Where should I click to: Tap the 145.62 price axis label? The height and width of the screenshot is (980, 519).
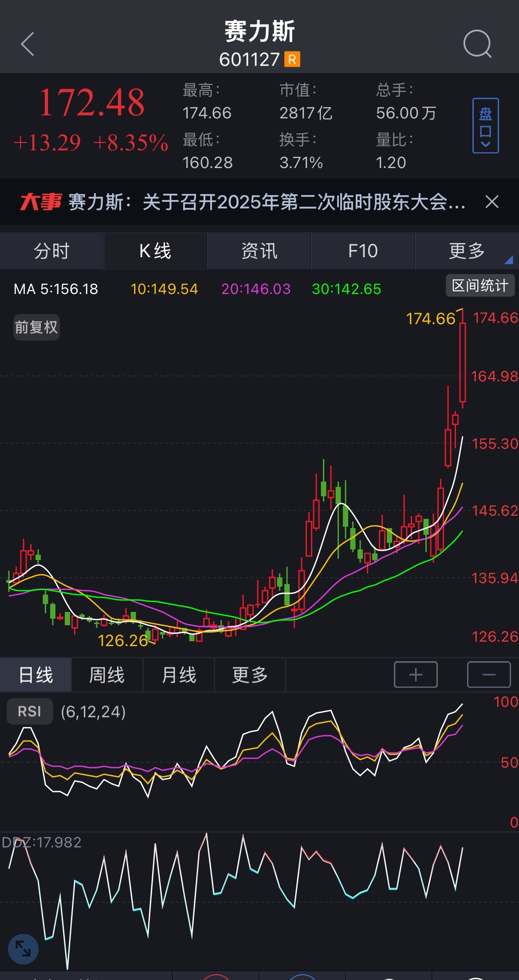pyautogui.click(x=495, y=511)
